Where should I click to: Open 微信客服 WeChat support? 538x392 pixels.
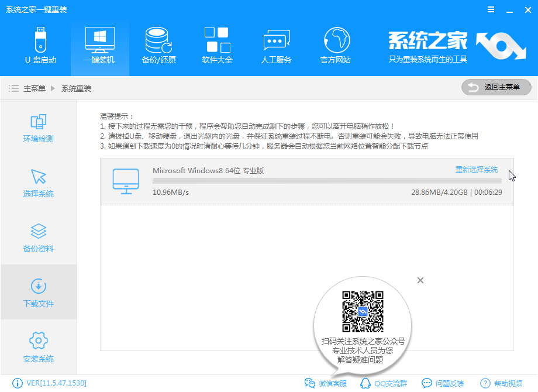pyautogui.click(x=326, y=383)
